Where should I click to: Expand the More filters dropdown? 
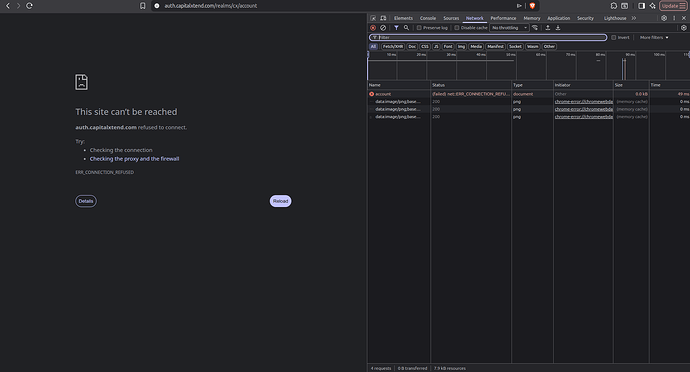654,37
